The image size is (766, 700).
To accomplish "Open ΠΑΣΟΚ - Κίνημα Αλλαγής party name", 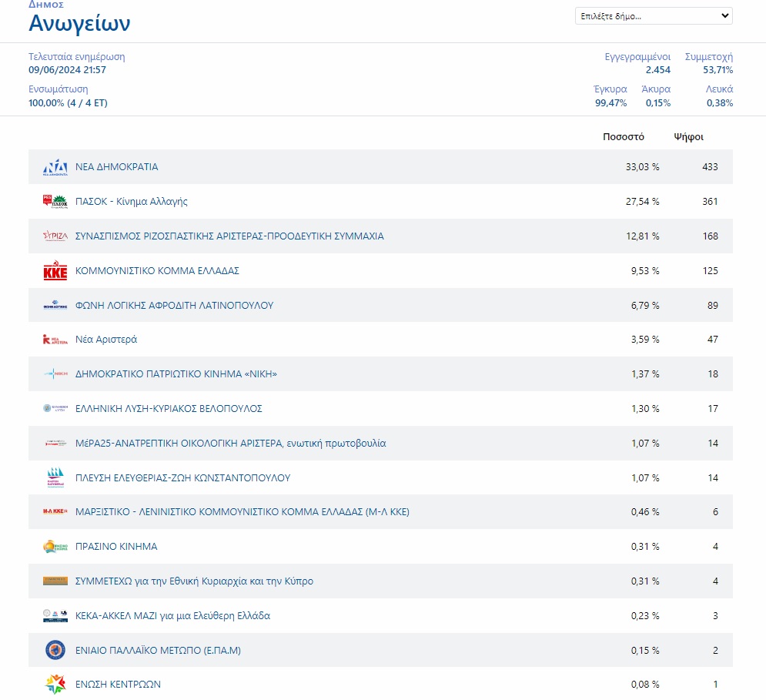I will (x=132, y=202).
